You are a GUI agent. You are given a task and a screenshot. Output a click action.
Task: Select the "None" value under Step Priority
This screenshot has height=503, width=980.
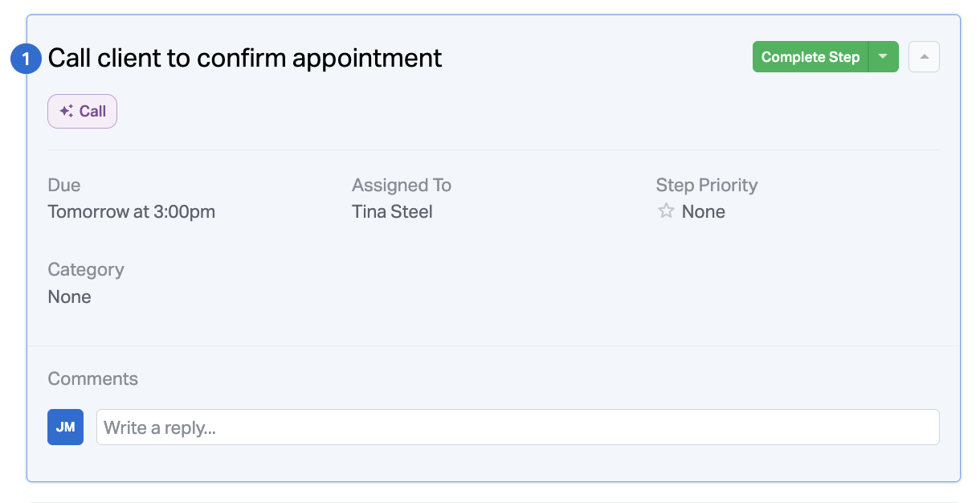click(x=703, y=212)
